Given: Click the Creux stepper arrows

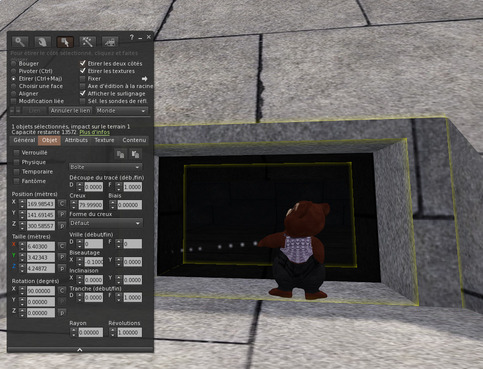Looking at the screenshot, I should (74, 205).
